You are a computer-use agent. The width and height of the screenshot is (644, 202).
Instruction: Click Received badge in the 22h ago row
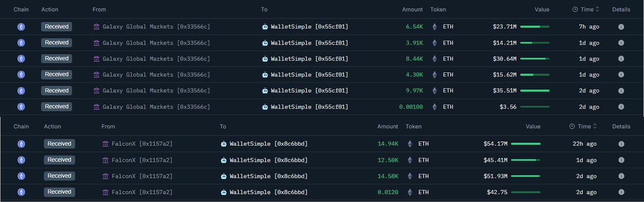click(60, 143)
